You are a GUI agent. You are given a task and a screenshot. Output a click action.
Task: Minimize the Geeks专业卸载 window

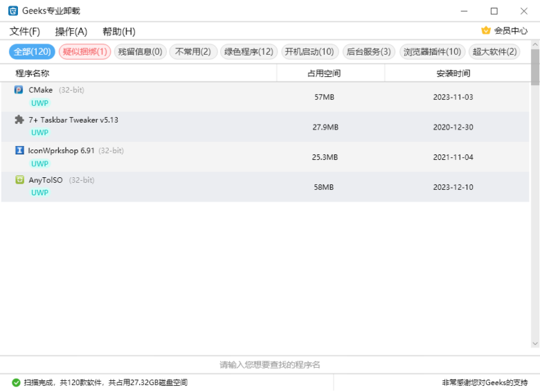(464, 11)
